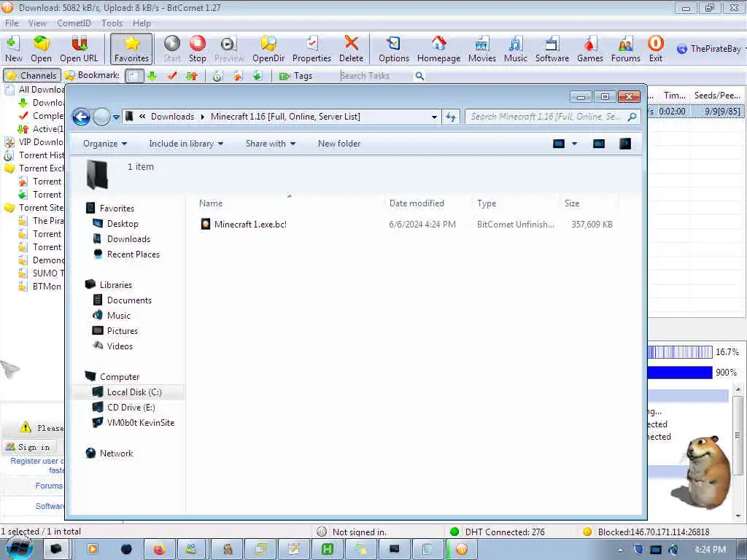Click the 16.7% download progress bar
The height and width of the screenshot is (560, 747).
click(x=679, y=352)
